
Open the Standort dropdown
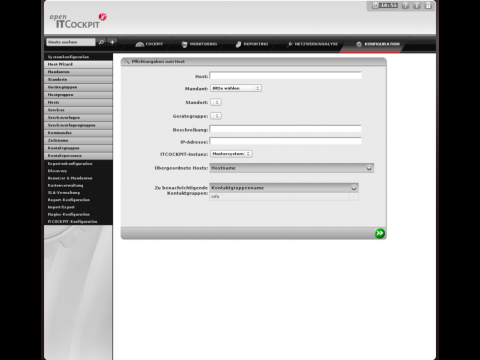(x=216, y=102)
